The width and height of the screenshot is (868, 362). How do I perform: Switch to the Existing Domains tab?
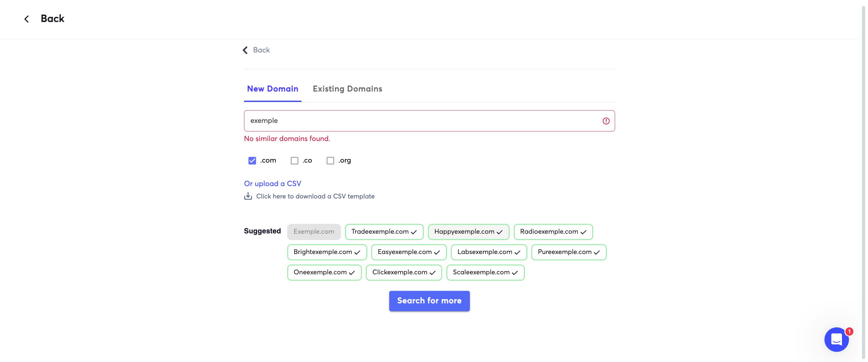point(347,89)
